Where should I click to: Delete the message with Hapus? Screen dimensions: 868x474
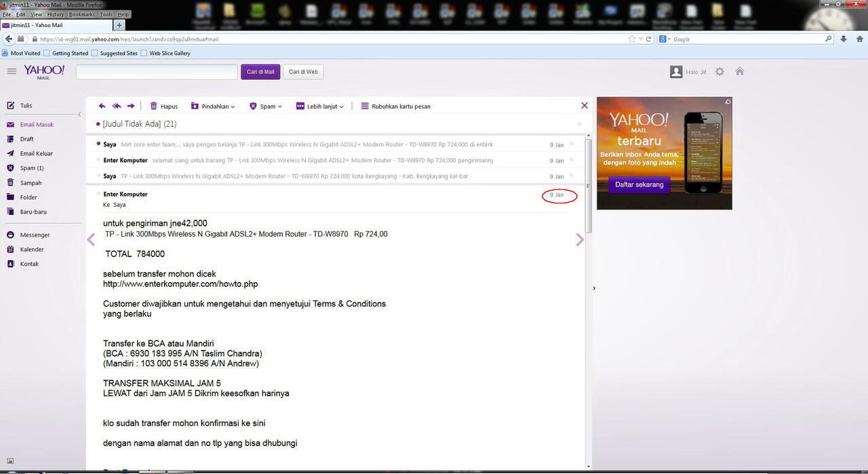click(x=163, y=106)
